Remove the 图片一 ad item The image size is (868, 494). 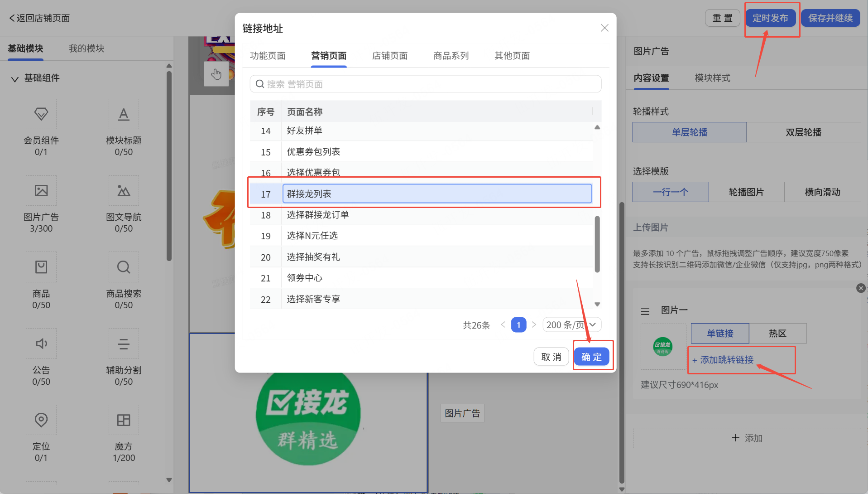(x=861, y=288)
